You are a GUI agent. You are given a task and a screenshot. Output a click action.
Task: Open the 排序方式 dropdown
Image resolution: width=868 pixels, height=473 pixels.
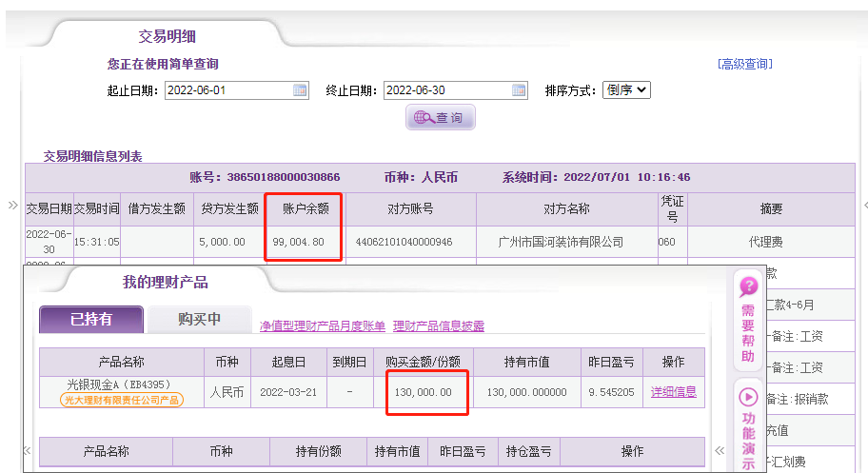626,90
